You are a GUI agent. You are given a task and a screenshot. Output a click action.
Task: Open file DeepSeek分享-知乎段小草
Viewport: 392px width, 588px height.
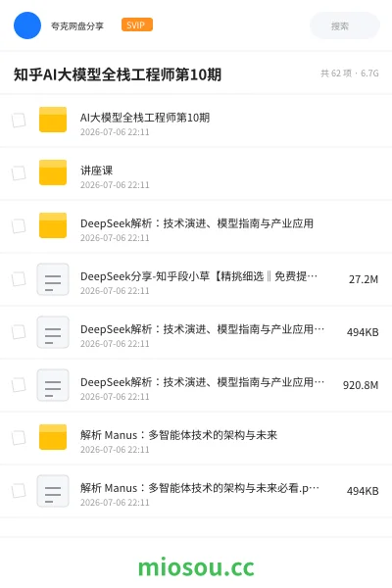tap(199, 276)
